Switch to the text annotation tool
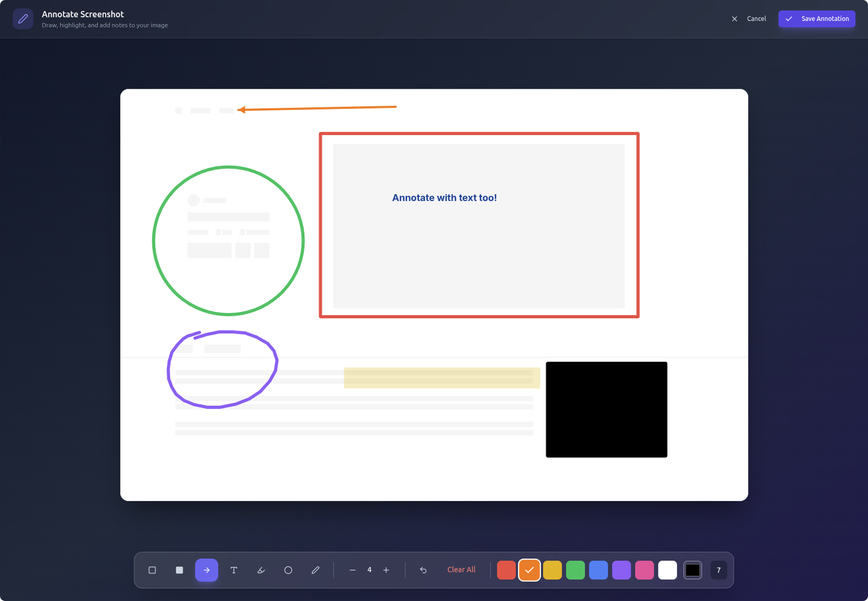 [234, 570]
